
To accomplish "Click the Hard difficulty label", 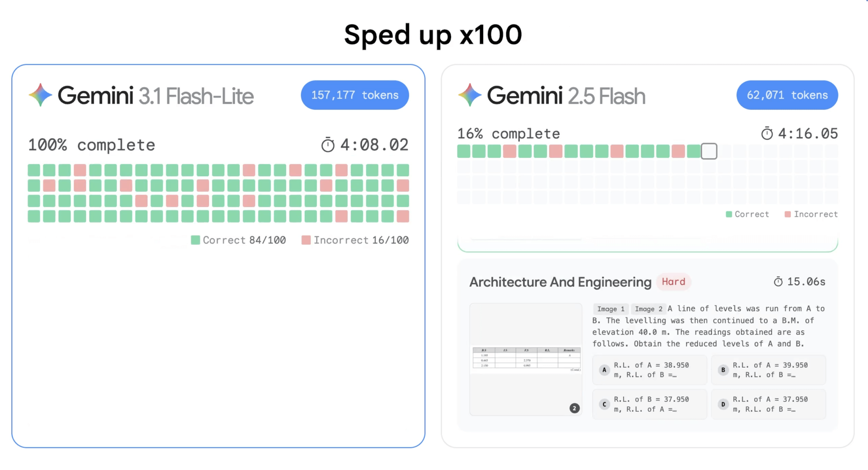I will [x=673, y=281].
